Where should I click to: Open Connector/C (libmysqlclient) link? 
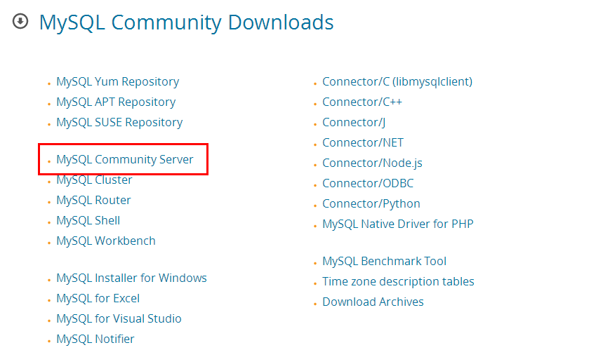pos(397,82)
